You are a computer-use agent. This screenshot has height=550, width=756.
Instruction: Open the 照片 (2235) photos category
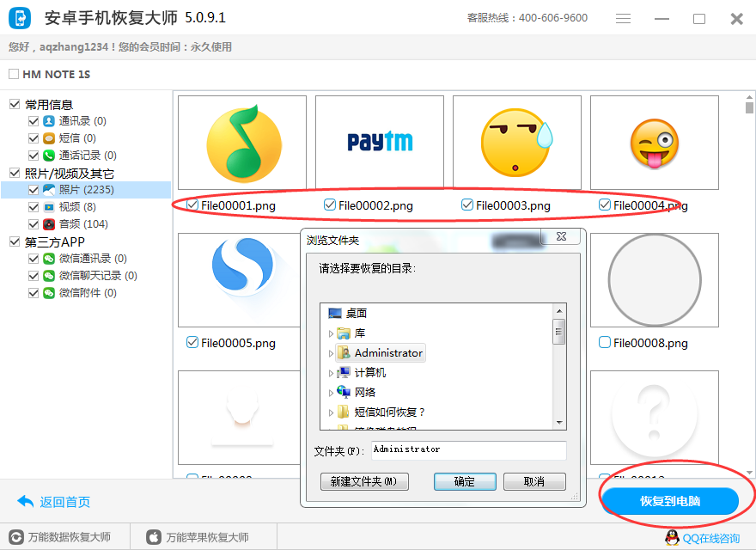(x=86, y=190)
